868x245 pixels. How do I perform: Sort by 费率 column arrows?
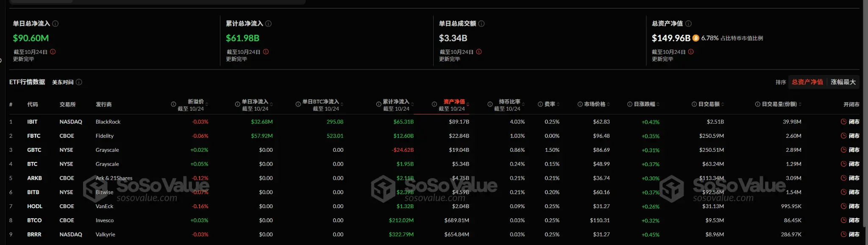(x=558, y=104)
